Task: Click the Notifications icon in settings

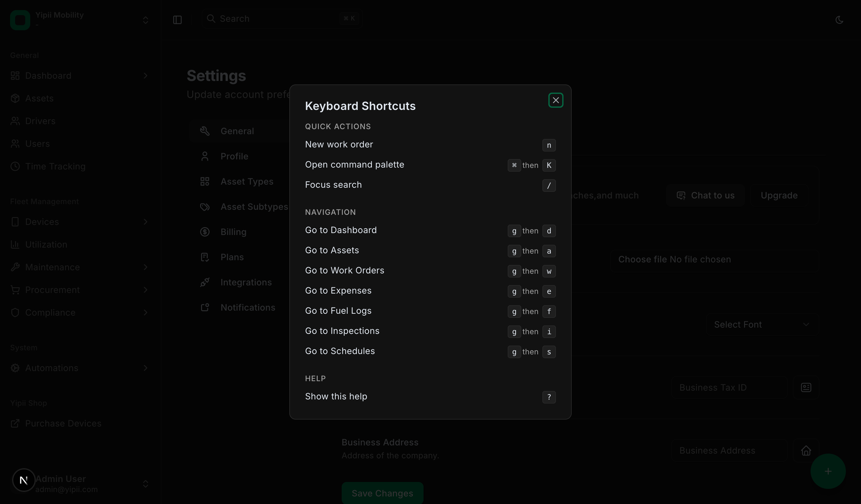Action: tap(205, 308)
